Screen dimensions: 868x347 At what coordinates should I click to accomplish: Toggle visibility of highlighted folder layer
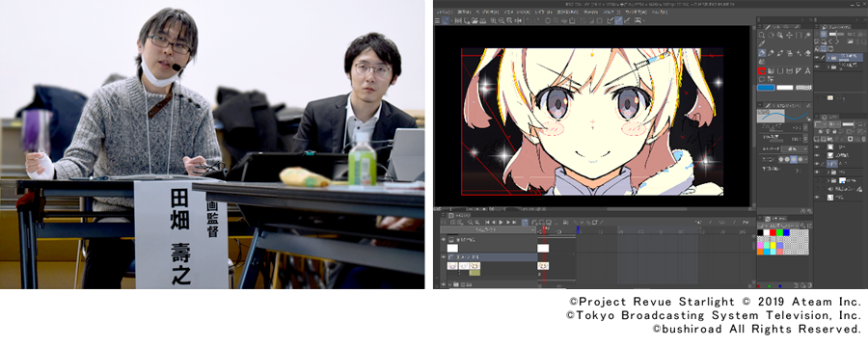click(817, 164)
